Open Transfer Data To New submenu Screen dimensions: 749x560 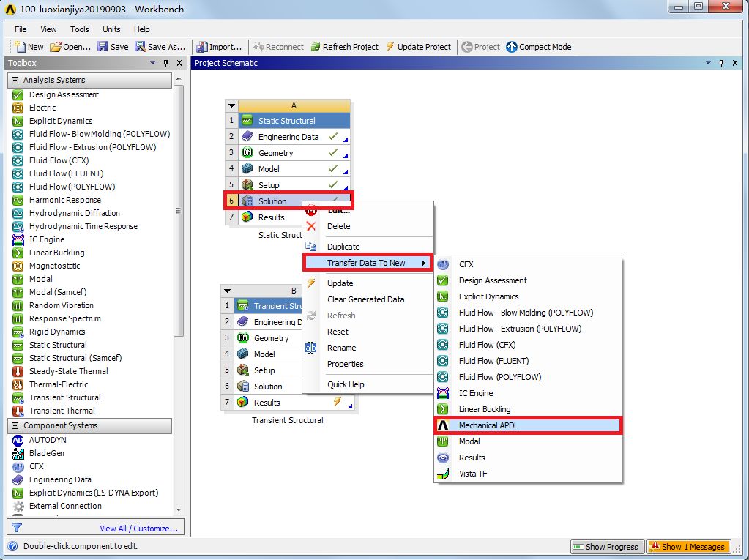pos(368,263)
